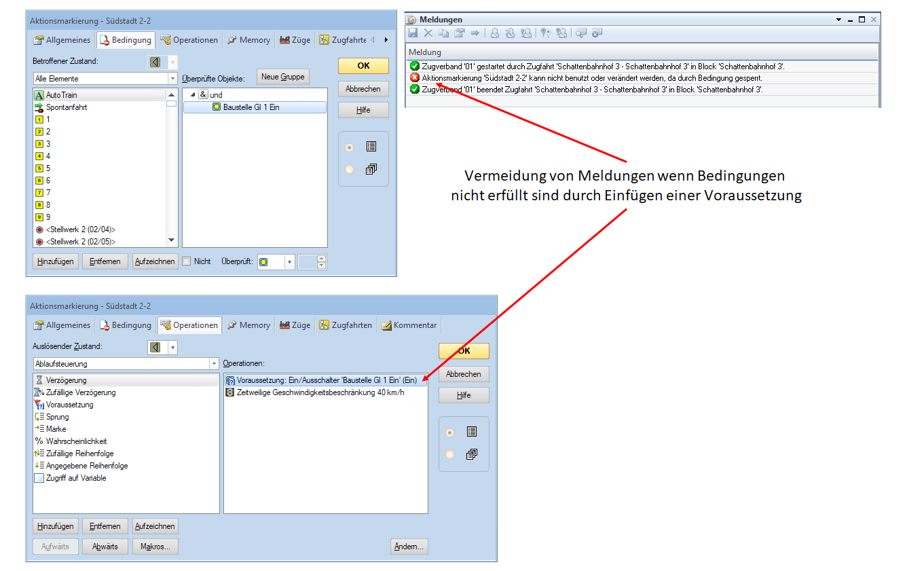Switch to the Memory tab in the lower dialog

248,325
